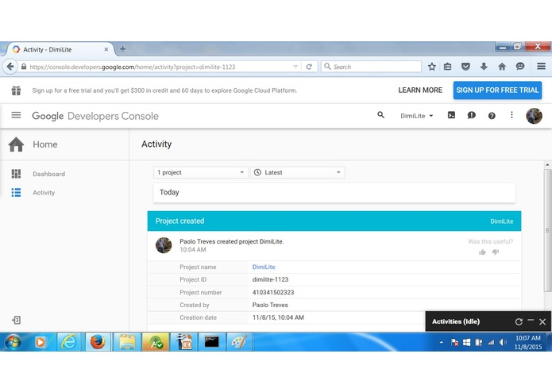Bookmark this page with the star icon

[432, 67]
